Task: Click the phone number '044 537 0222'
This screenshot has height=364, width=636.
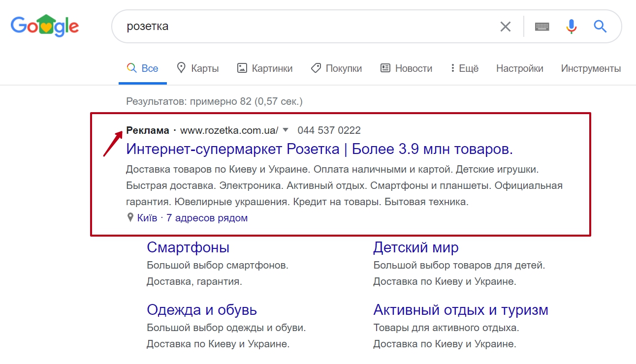Action: pyautogui.click(x=329, y=130)
